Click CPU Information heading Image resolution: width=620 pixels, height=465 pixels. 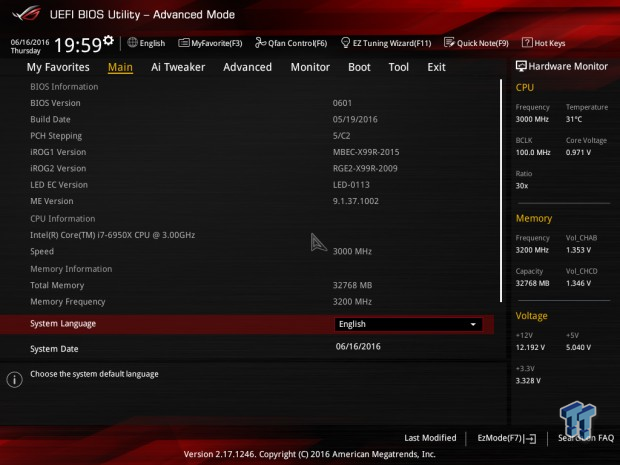point(62,219)
